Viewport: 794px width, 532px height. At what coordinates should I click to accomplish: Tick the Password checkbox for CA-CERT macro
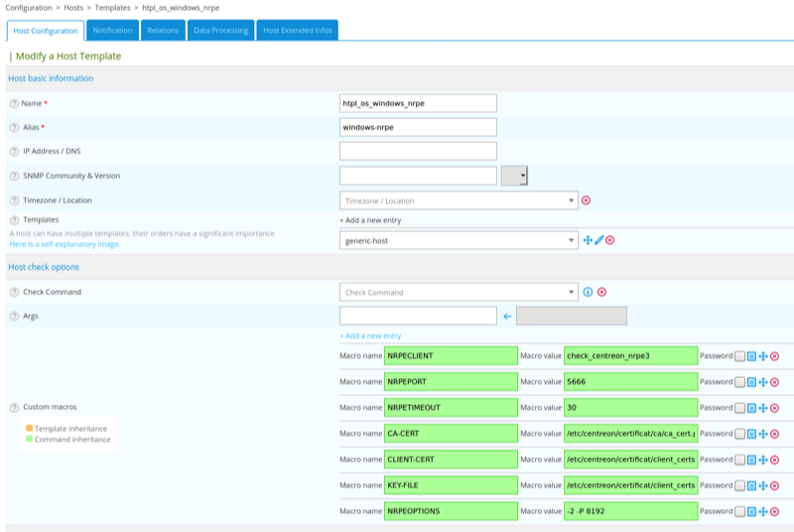739,434
